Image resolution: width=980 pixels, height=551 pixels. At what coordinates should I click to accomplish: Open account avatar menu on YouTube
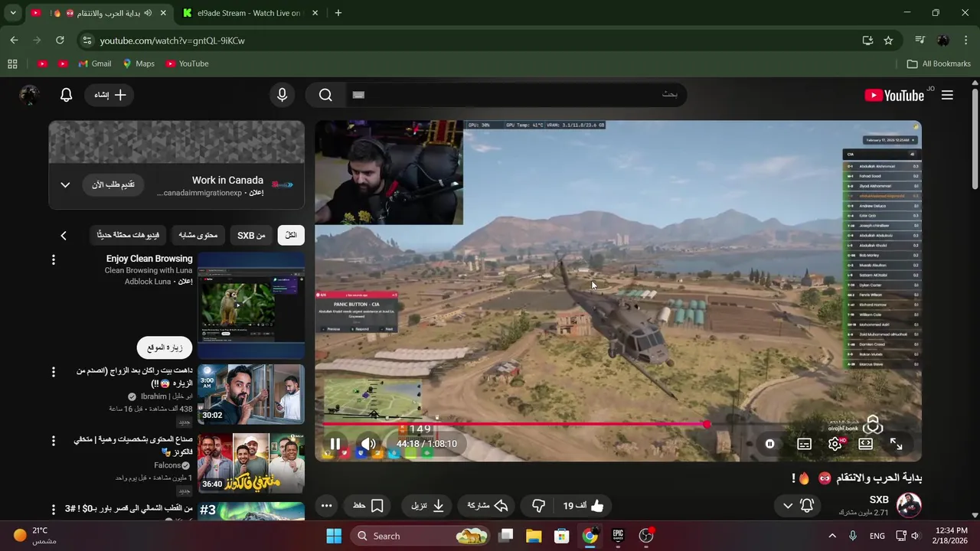pyautogui.click(x=29, y=95)
